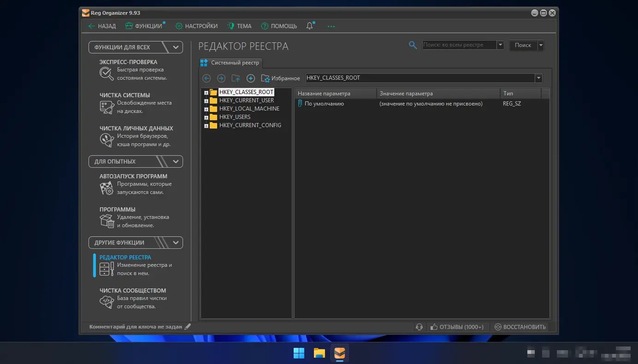The image size is (638, 364).
Task: Expand the HKEY_CURRENT_USER tree node
Action: click(x=206, y=101)
